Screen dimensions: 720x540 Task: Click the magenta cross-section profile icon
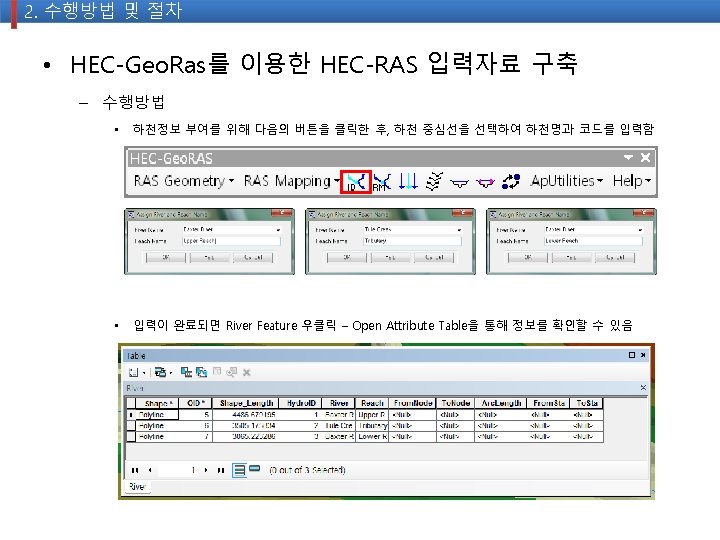coord(485,183)
